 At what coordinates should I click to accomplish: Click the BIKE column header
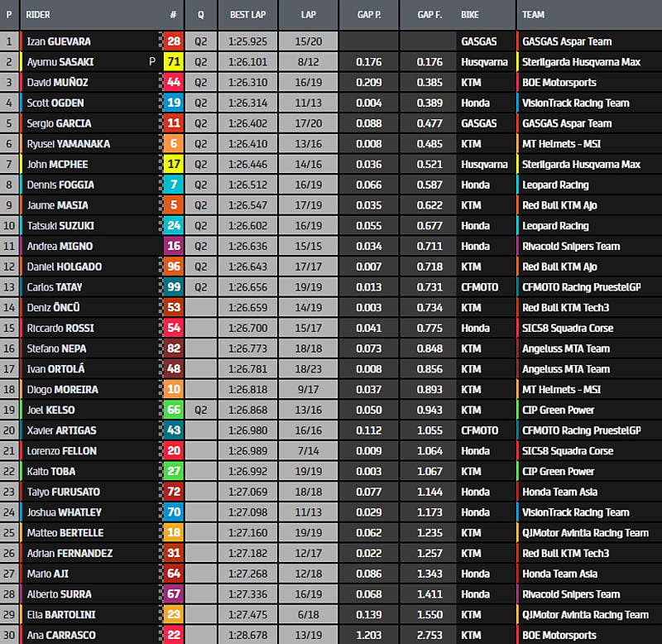tap(470, 15)
